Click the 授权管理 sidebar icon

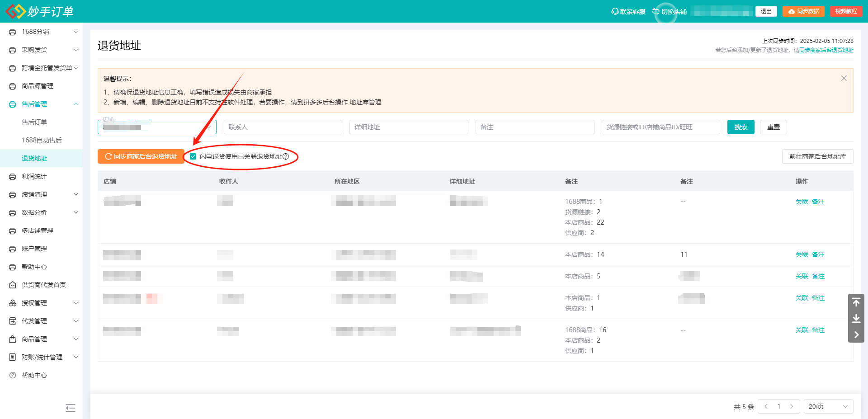coord(13,303)
